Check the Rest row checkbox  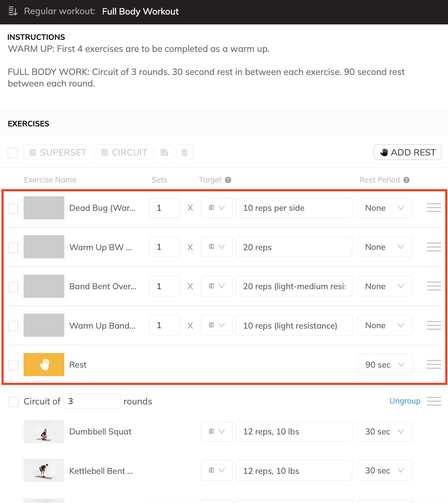[13, 365]
